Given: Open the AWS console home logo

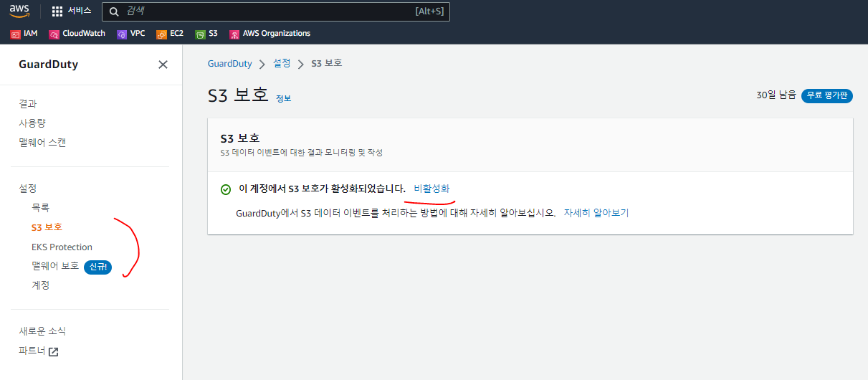Looking at the screenshot, I should 19,11.
